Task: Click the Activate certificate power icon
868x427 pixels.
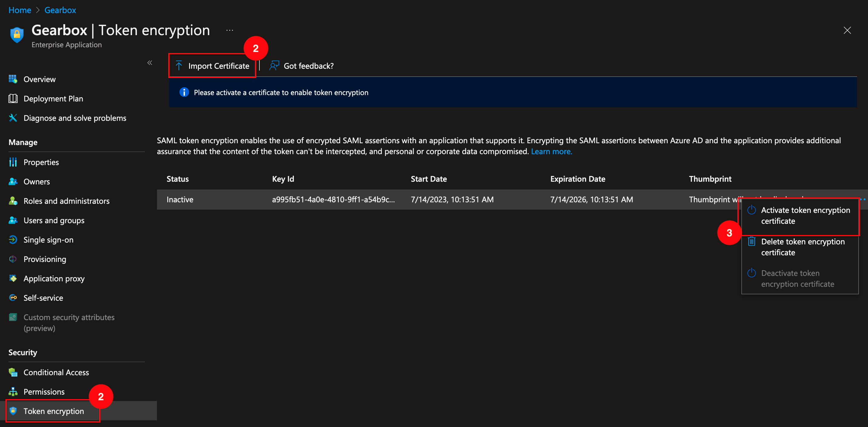Action: 751,210
